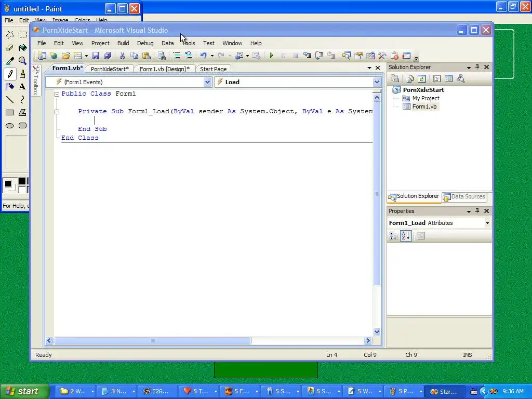The height and width of the screenshot is (399, 532).
Task: Select the Ellipse tool in Paint
Action: pyautogui.click(x=10, y=126)
